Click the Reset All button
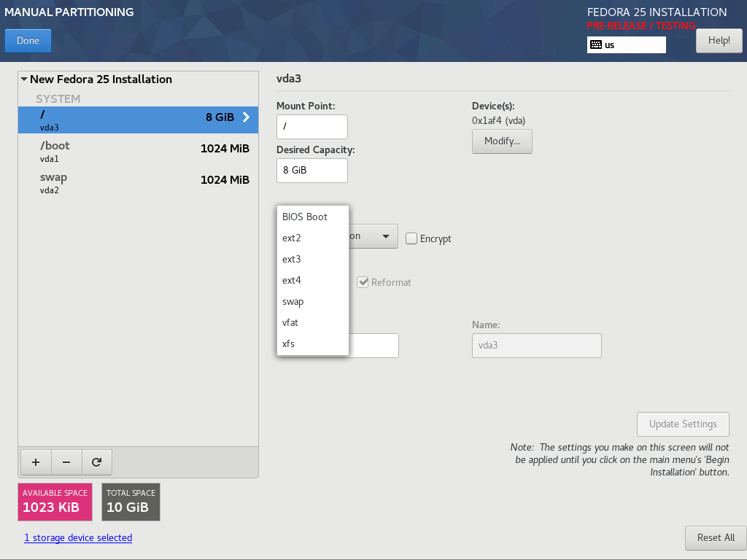The height and width of the screenshot is (560, 747). (x=716, y=537)
